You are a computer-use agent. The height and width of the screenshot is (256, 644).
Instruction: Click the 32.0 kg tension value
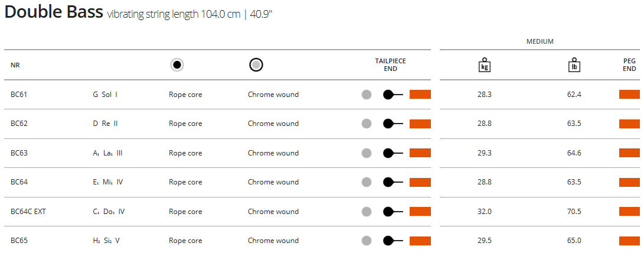(x=484, y=212)
